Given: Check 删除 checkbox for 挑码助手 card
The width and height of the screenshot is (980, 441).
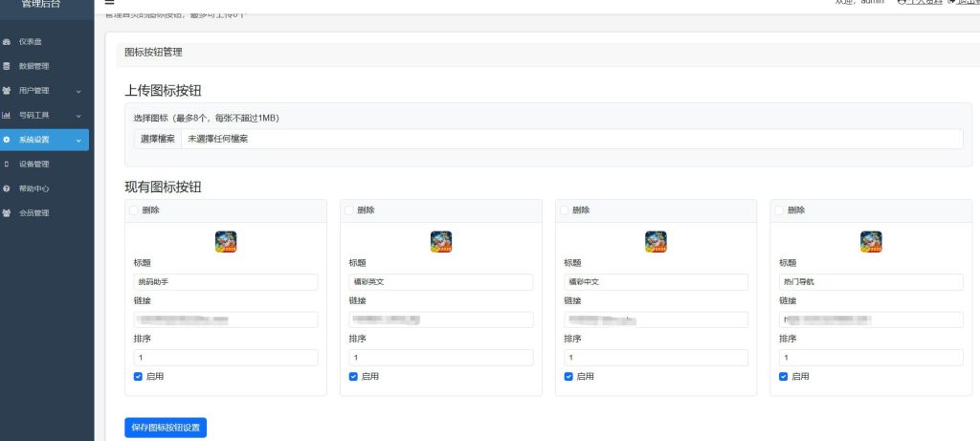Looking at the screenshot, I should point(133,210).
